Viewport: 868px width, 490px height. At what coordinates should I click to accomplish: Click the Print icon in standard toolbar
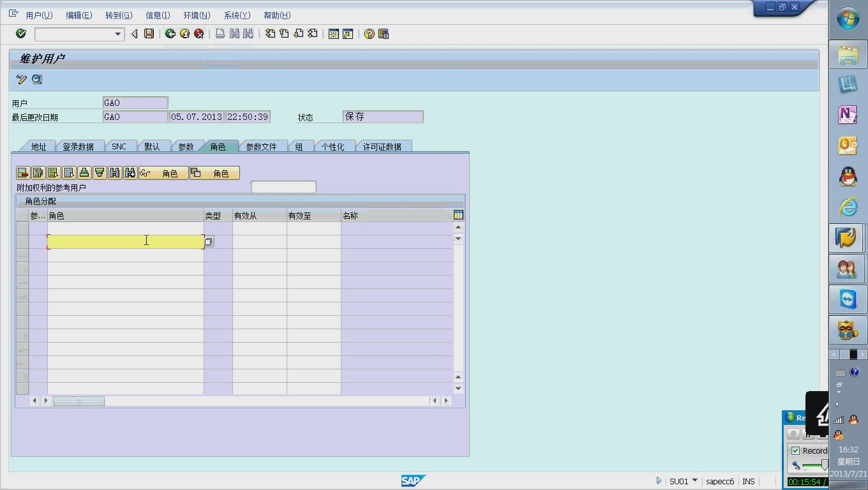tap(220, 34)
